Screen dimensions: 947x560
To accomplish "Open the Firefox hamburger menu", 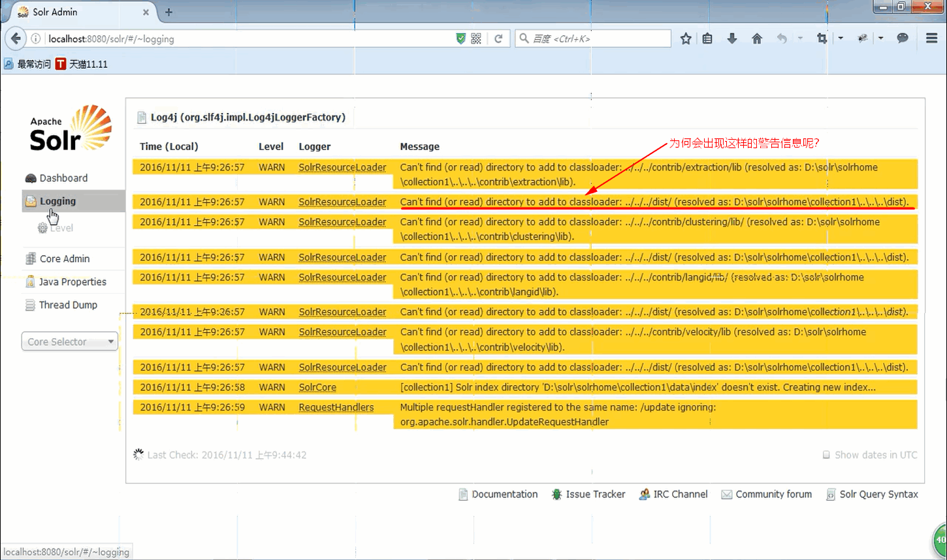I will pyautogui.click(x=931, y=38).
